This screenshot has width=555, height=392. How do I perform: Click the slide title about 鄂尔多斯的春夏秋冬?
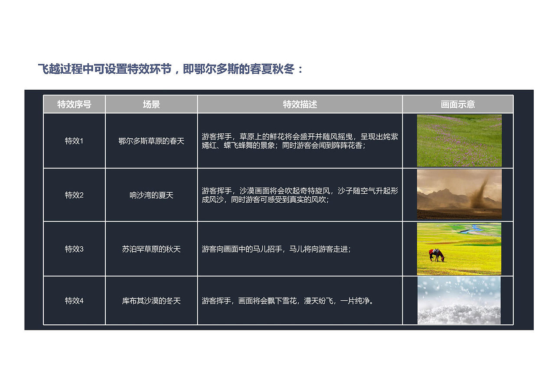pos(171,69)
